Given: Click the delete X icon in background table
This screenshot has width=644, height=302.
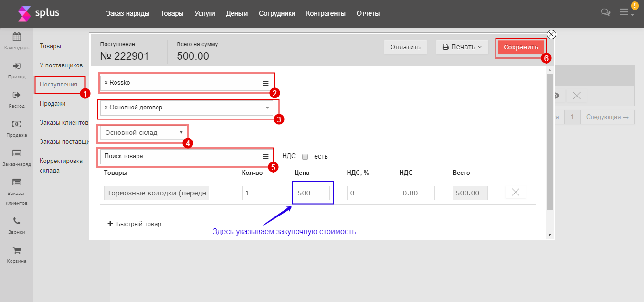Looking at the screenshot, I should (576, 96).
